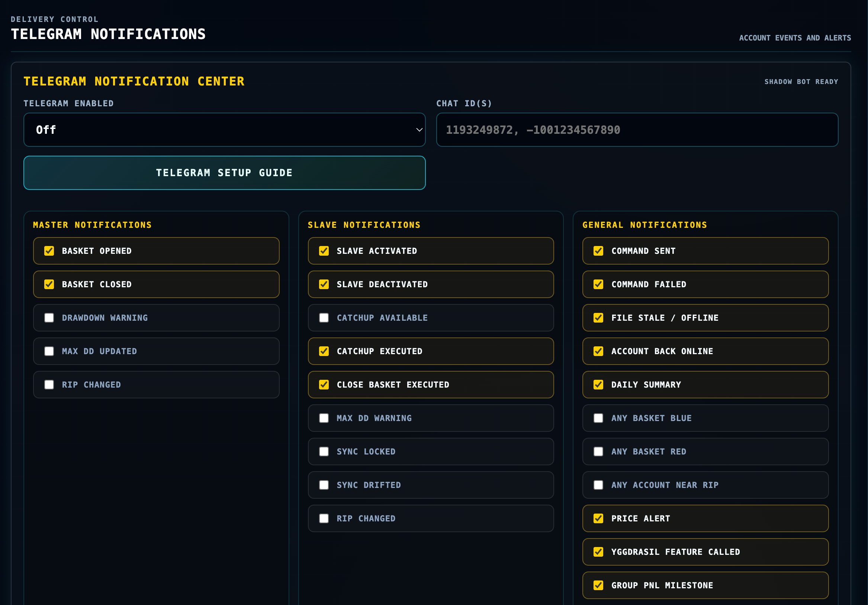Click the Chat ID(s) field label
Viewport: 868px width, 605px height.
pos(464,104)
